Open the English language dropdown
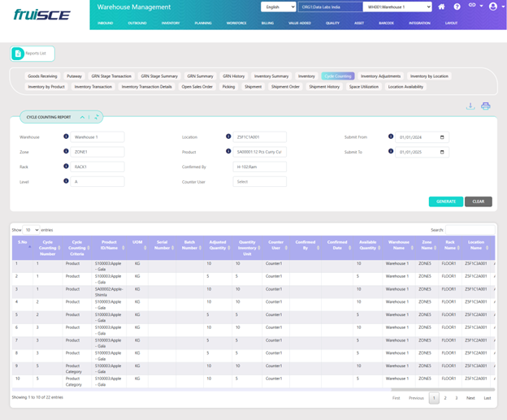 [278, 6]
